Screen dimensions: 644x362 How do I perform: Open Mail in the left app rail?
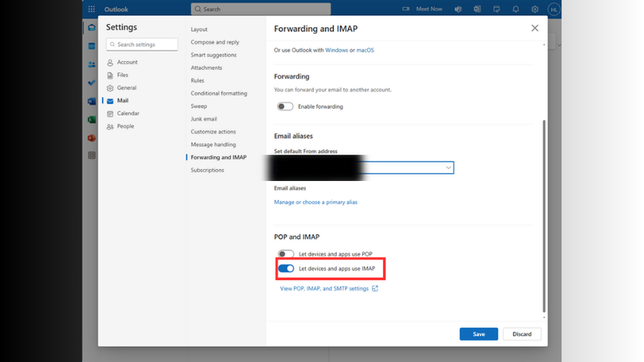[x=92, y=28]
